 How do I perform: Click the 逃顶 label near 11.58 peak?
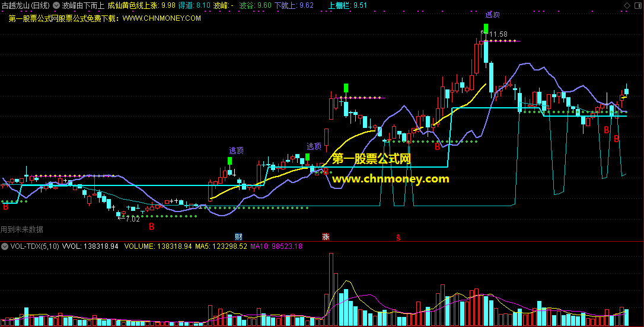(x=492, y=15)
